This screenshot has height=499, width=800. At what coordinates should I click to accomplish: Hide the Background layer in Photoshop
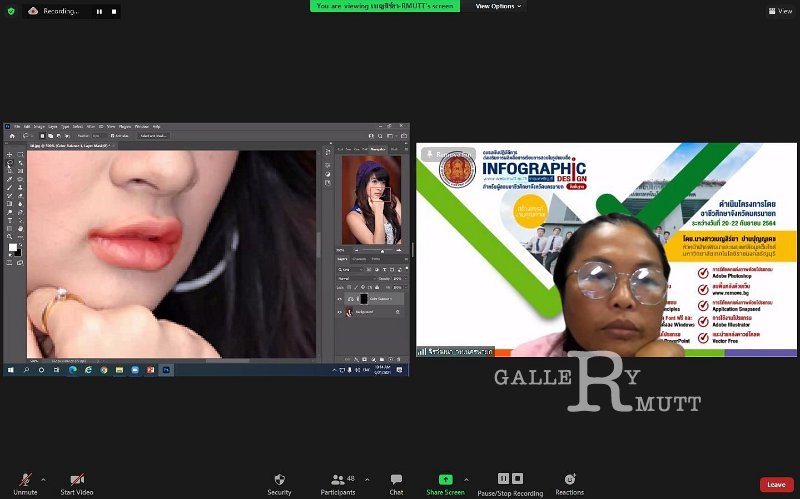coord(339,313)
